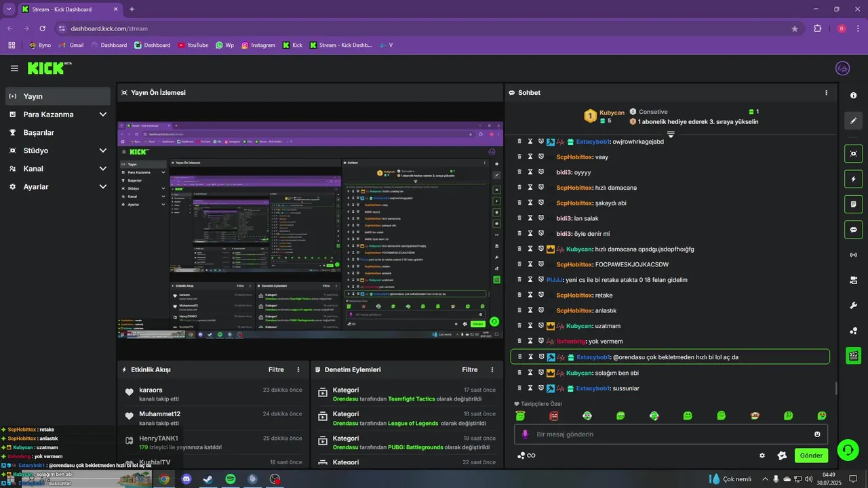Screen dimensions: 868x488
Task: Click League of Legends category link
Action: point(413,423)
